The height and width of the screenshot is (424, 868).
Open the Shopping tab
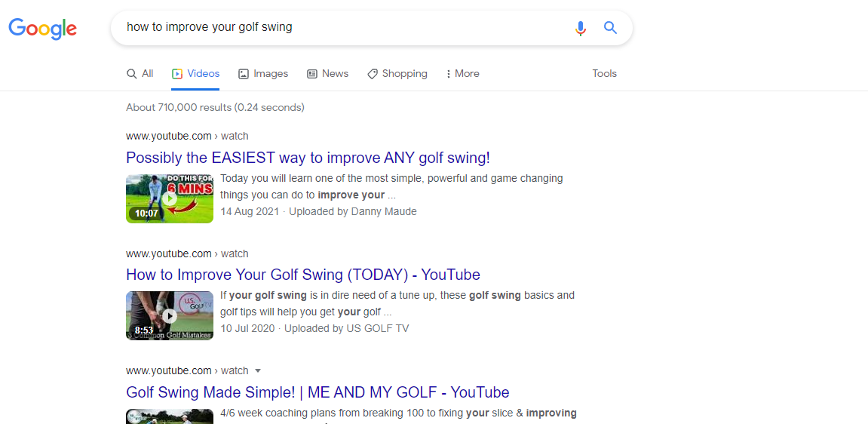pyautogui.click(x=397, y=74)
